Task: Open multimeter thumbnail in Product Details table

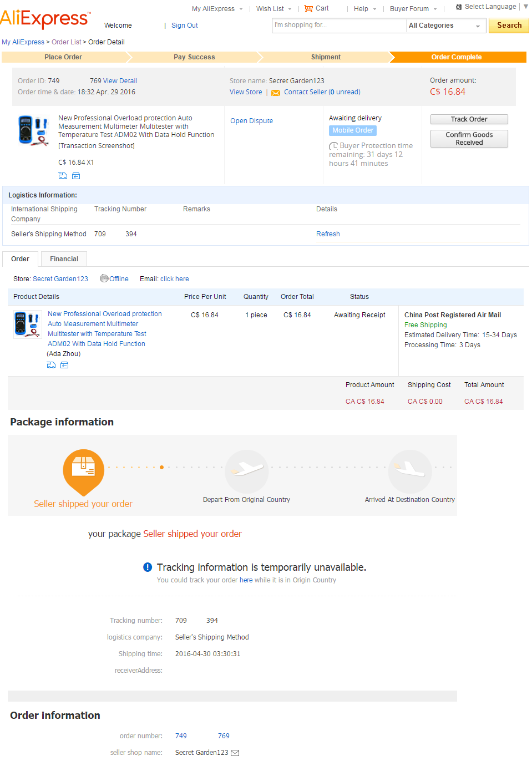Action: pos(28,325)
